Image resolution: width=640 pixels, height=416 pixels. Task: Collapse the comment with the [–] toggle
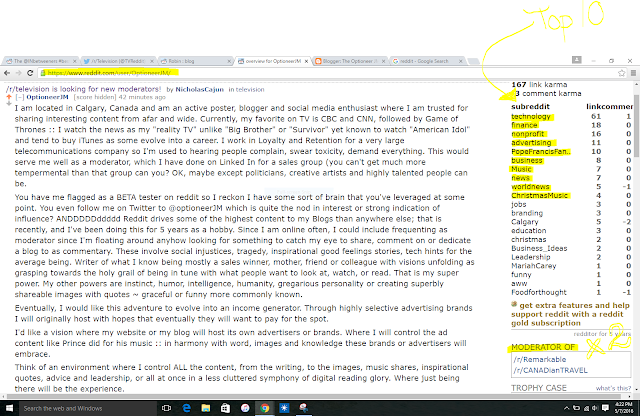(20, 97)
